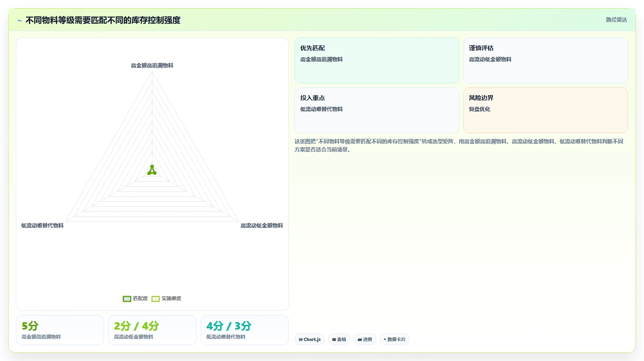Click the page title 不同物料等级需要匹配不同的库存控制强度

pyautogui.click(x=103, y=20)
